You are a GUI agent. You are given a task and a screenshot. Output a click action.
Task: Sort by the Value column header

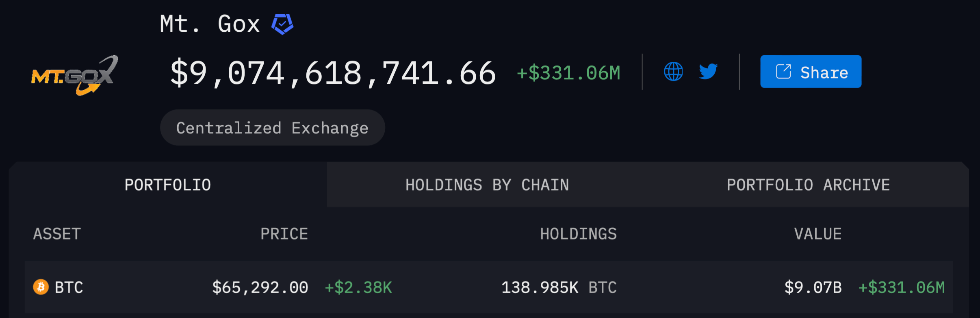point(818,234)
